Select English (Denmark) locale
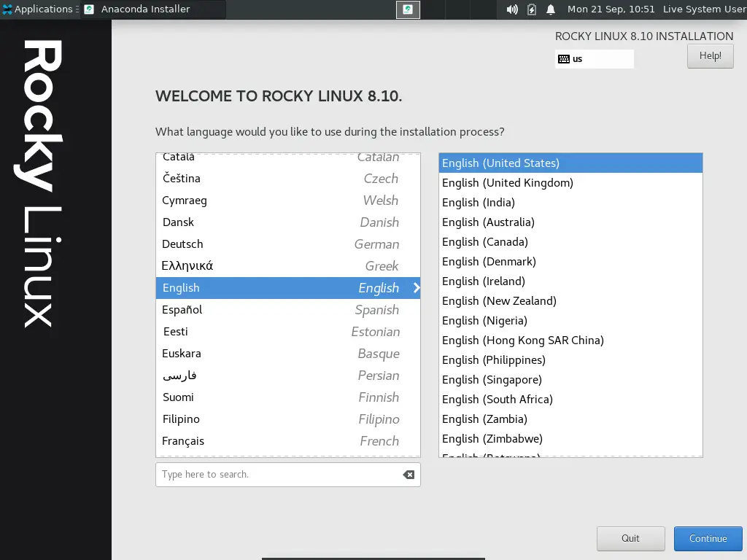The width and height of the screenshot is (747, 560). coord(570,262)
